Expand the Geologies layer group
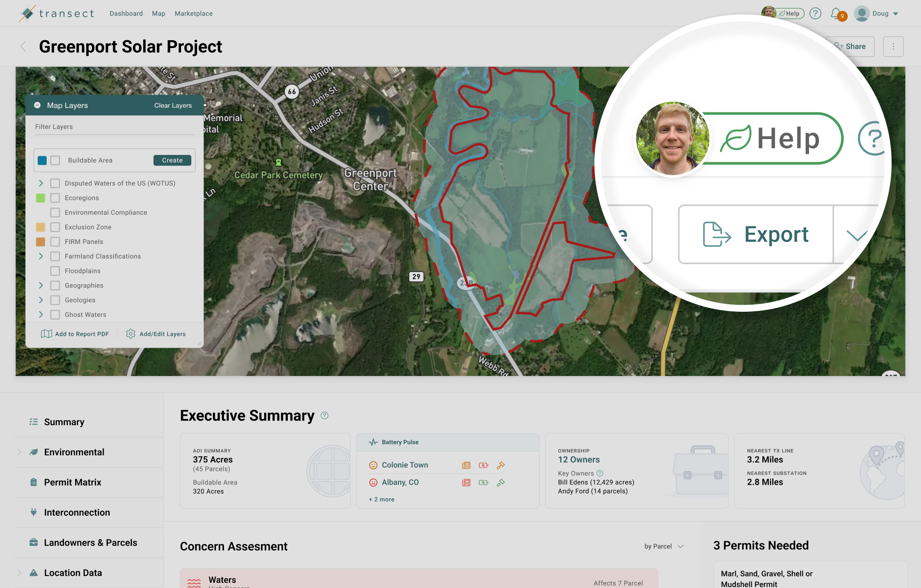This screenshot has height=588, width=921. [x=41, y=300]
